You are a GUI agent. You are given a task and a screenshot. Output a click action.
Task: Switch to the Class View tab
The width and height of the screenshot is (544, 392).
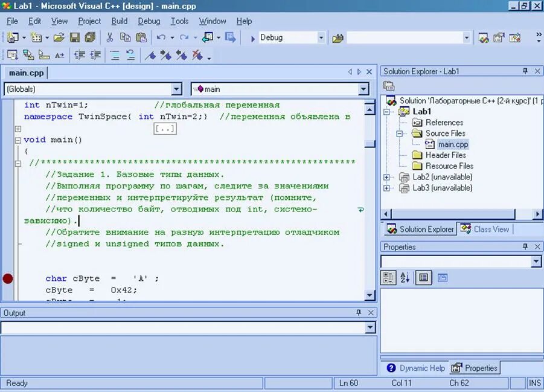(x=485, y=229)
